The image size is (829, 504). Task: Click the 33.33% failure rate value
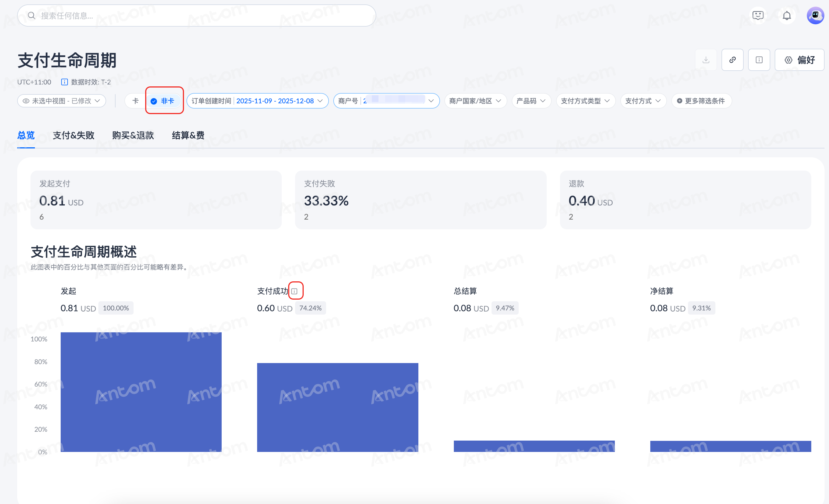click(326, 201)
